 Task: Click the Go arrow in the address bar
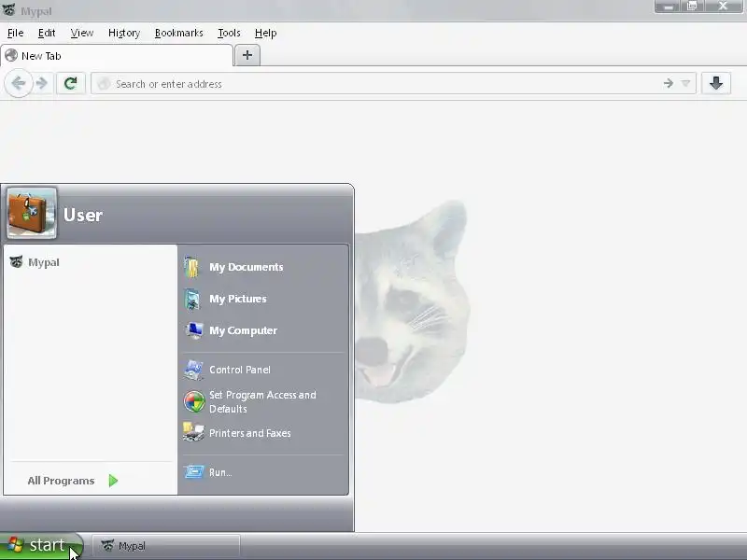coord(669,83)
